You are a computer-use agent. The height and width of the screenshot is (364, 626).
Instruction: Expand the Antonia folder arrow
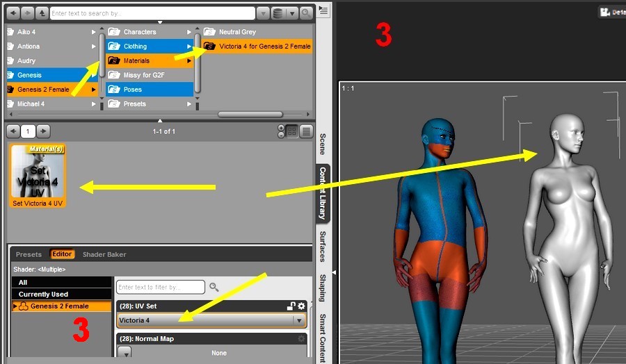93,47
